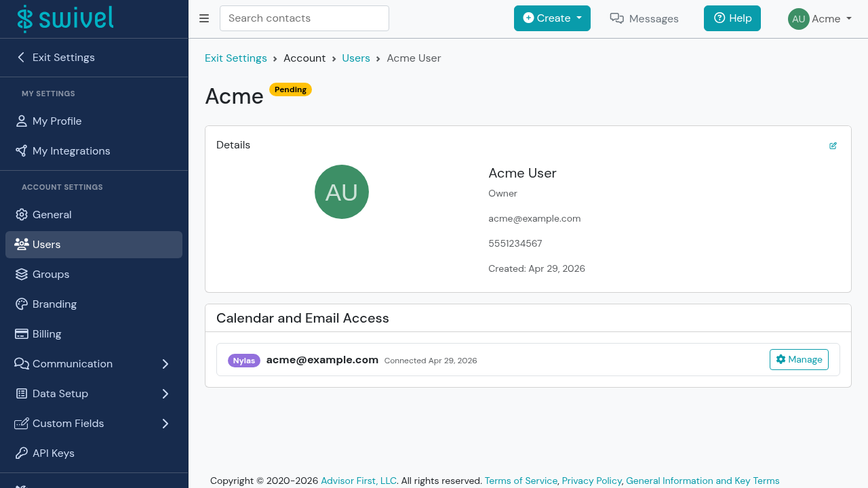Viewport: 868px width, 488px height.
Task: Open Privacy Policy link
Action: [592, 481]
